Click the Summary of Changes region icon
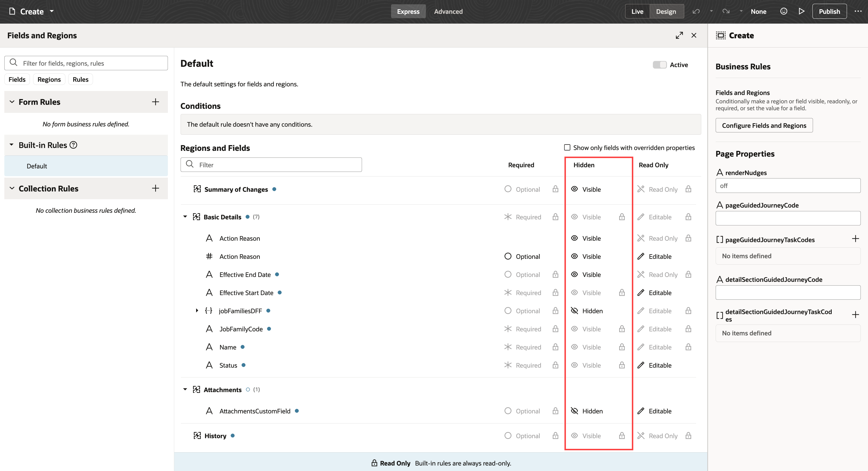The width and height of the screenshot is (868, 471). coord(197,189)
